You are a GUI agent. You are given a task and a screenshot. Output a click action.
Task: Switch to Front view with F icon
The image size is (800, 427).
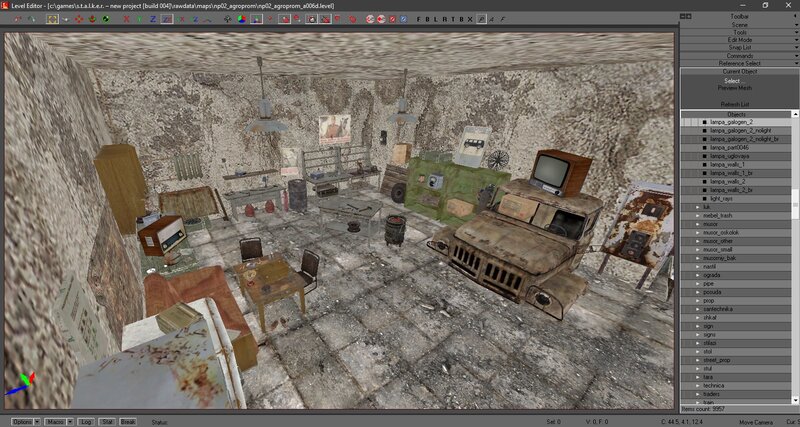point(418,19)
